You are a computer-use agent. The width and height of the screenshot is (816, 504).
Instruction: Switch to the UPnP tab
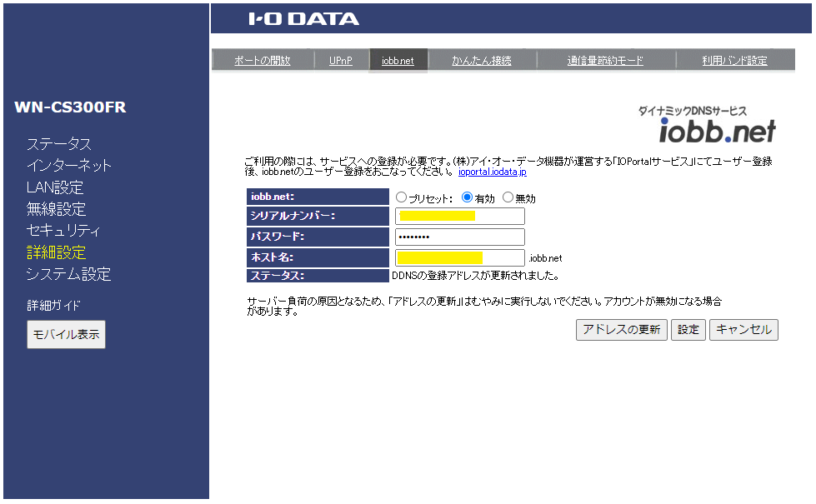pos(340,60)
